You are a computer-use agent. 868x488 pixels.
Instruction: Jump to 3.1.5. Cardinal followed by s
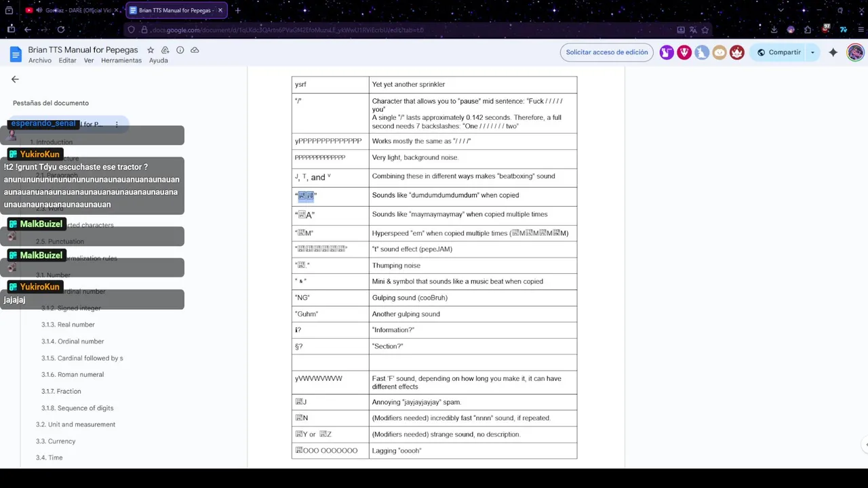click(82, 358)
